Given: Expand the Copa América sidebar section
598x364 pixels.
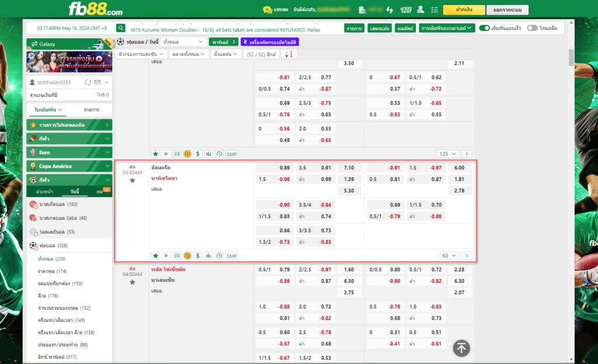Looking at the screenshot, I should (x=69, y=166).
